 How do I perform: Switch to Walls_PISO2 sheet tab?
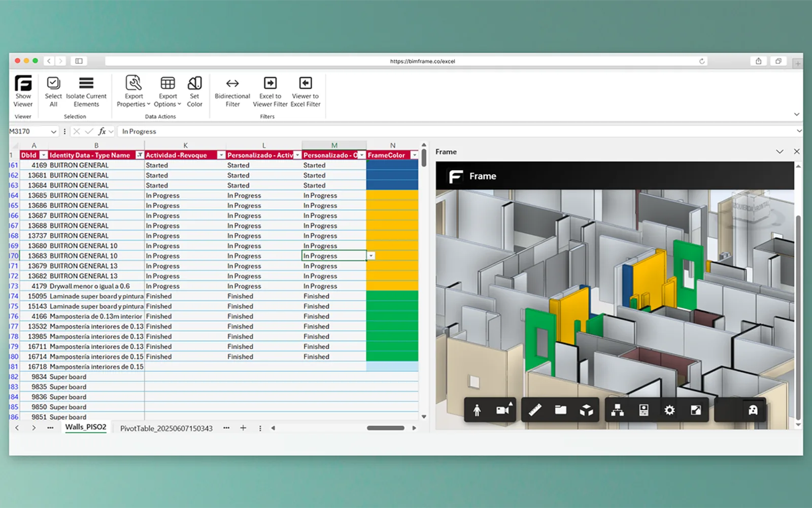(x=86, y=427)
